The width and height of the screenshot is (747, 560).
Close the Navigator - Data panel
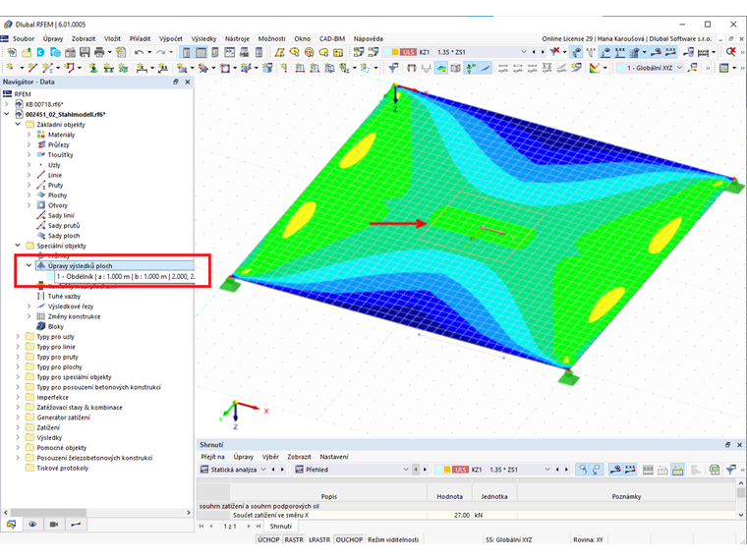188,82
